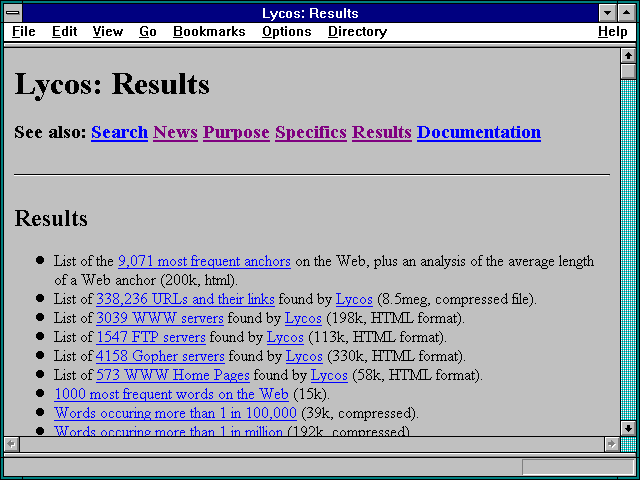Image resolution: width=640 pixels, height=480 pixels.
Task: Click Lycos link in FTP servers row
Action: click(x=285, y=338)
